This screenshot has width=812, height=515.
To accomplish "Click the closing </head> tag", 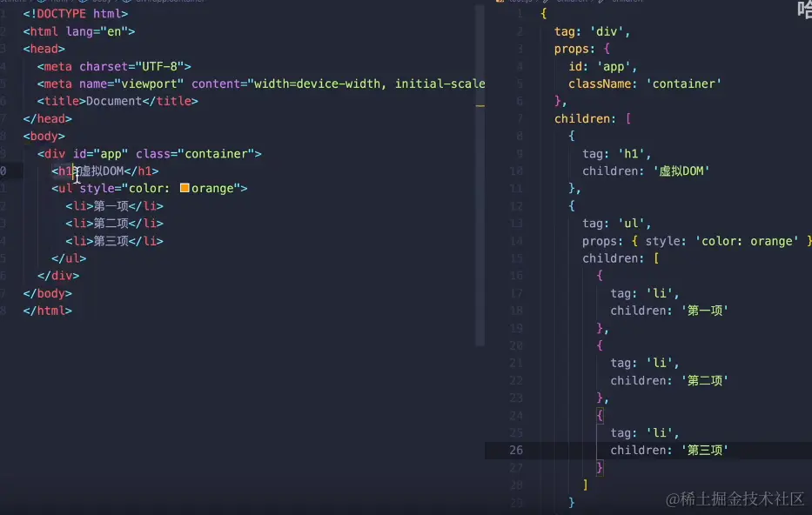I will 48,119.
